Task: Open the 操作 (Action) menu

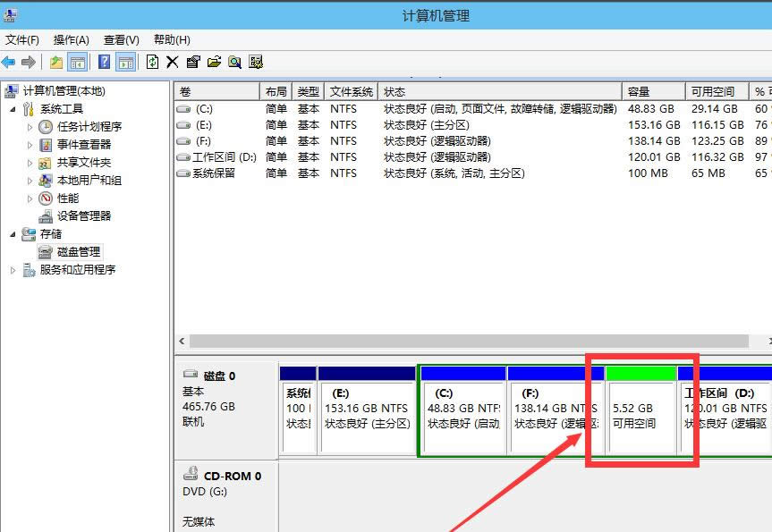Action: 71,39
